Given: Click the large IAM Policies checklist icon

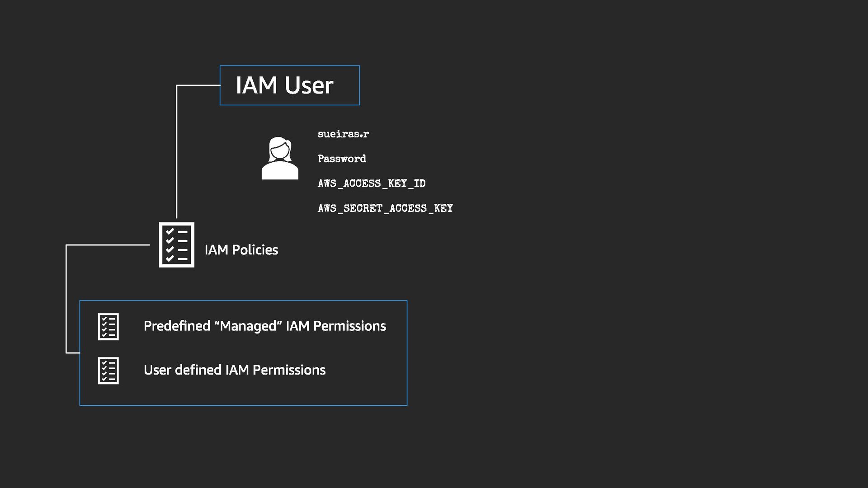Looking at the screenshot, I should coord(177,245).
